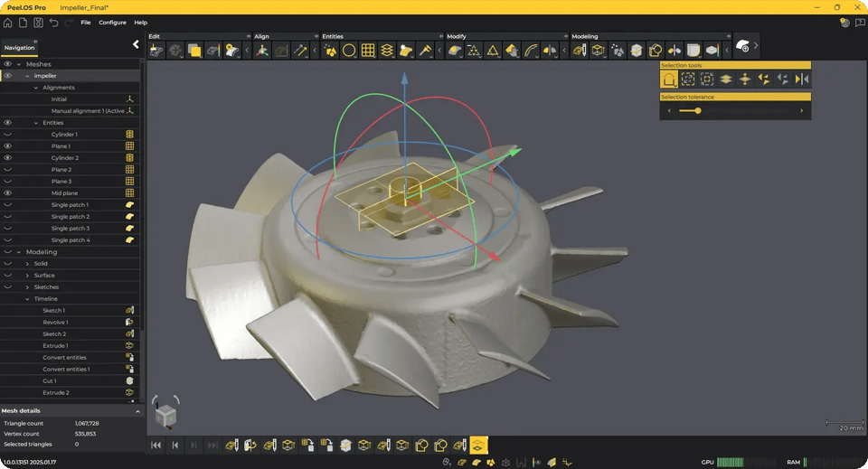Increase selection tolerance with right arrow
This screenshot has width=868, height=469.
[802, 110]
